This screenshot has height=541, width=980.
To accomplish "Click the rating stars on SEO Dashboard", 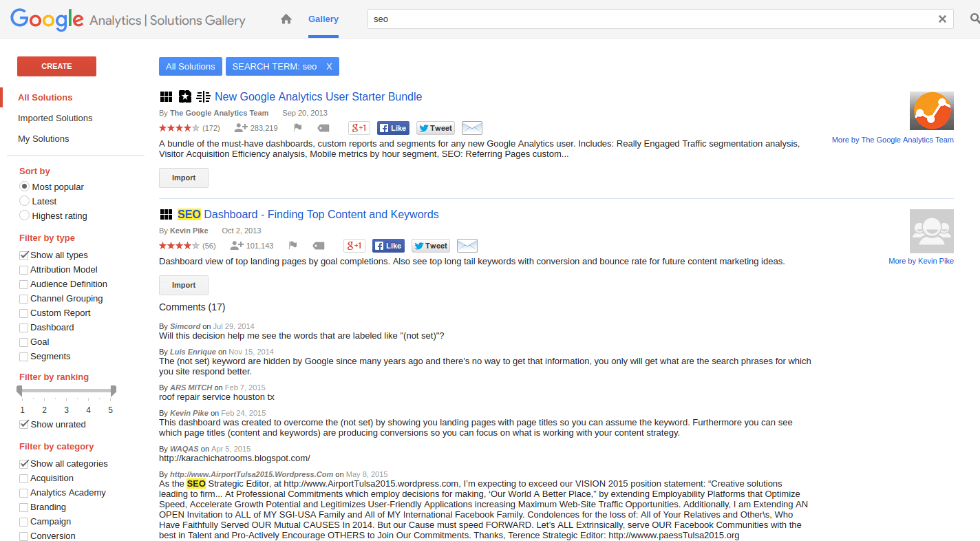I will pos(179,246).
